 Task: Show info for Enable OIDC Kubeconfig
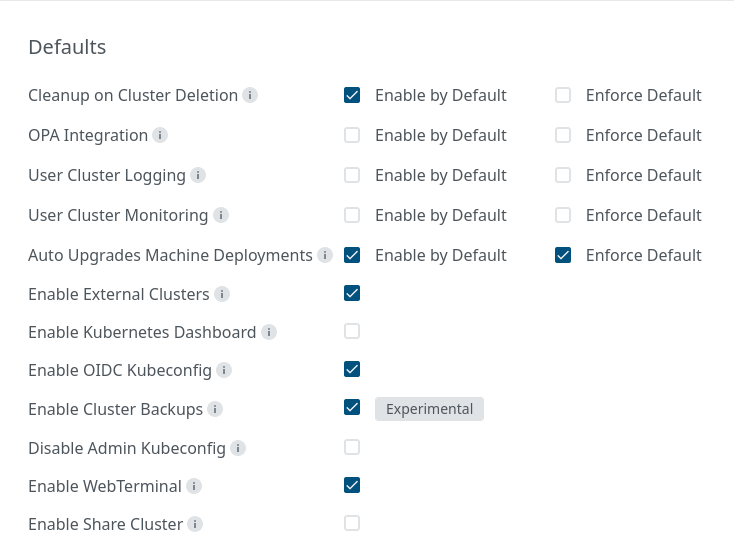tap(224, 370)
